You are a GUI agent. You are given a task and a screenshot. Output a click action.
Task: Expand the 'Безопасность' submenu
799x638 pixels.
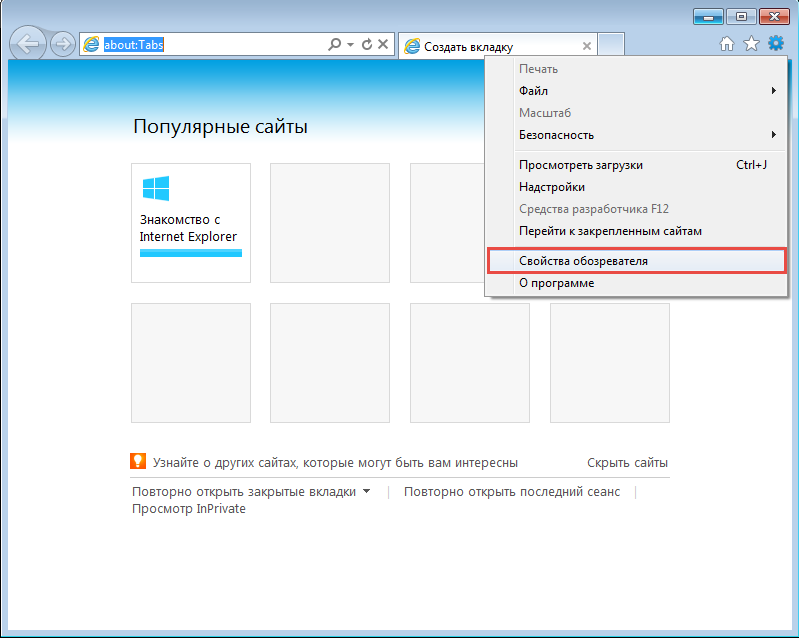636,135
